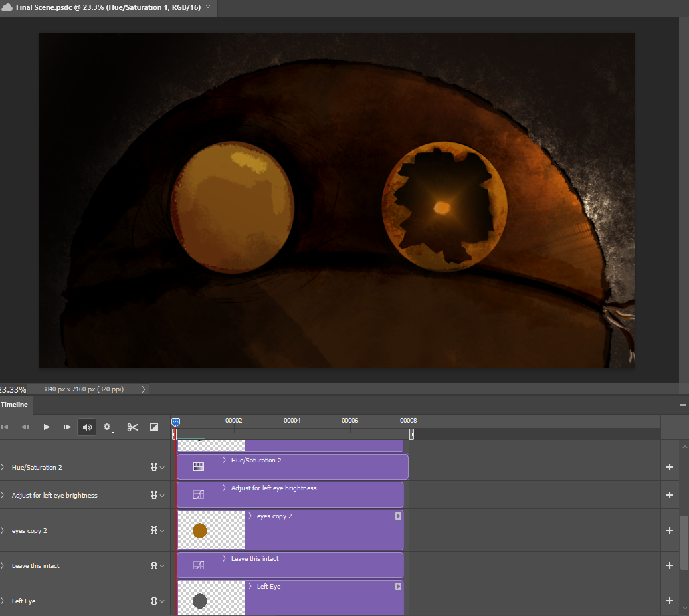
Task: Close the Final Scene.psdc document tab
Action: click(x=208, y=7)
